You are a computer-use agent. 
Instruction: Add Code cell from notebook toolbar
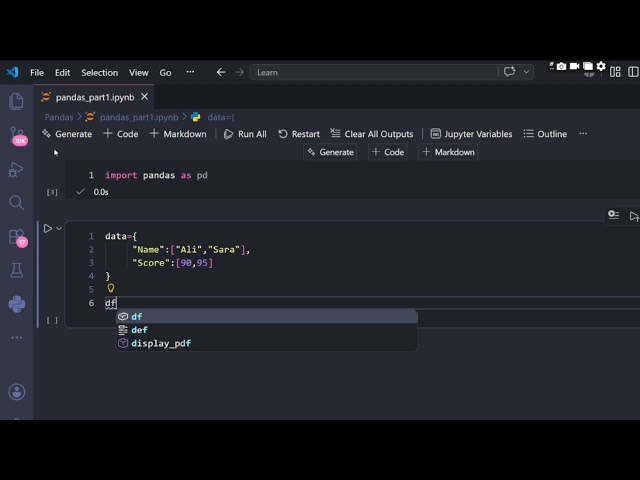[121, 134]
